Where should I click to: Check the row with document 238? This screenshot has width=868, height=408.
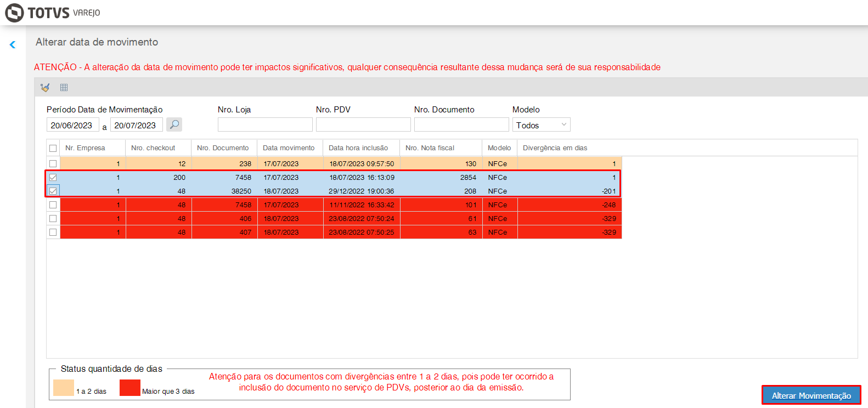53,163
